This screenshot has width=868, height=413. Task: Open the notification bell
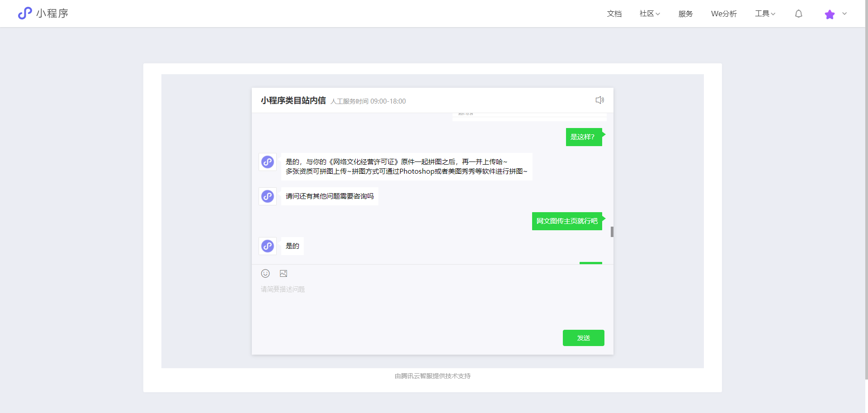pos(799,14)
